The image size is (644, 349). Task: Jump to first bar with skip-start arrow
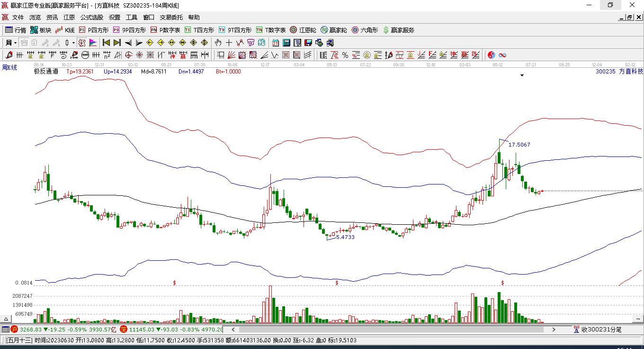coord(107,43)
